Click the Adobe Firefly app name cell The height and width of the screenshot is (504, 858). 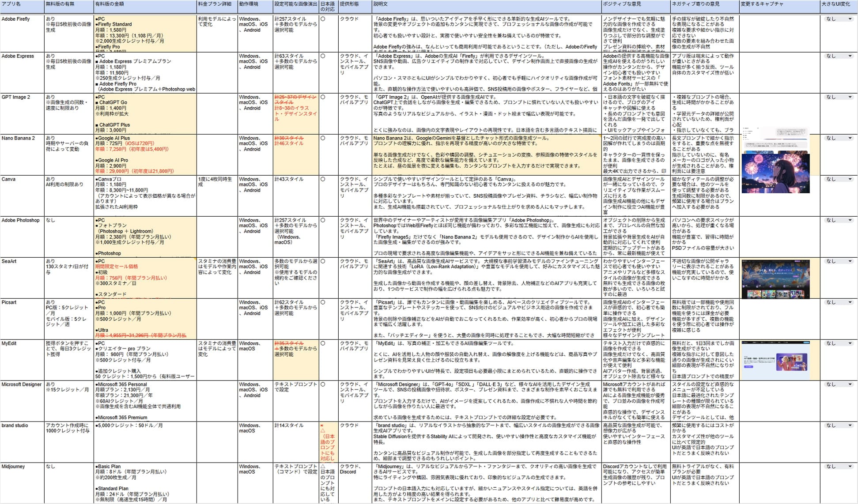(22, 33)
